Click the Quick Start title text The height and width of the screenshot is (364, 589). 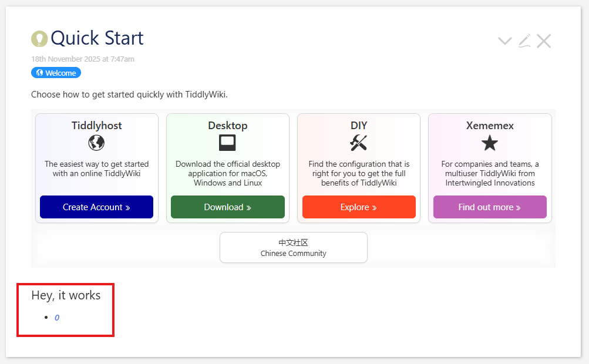tap(97, 38)
